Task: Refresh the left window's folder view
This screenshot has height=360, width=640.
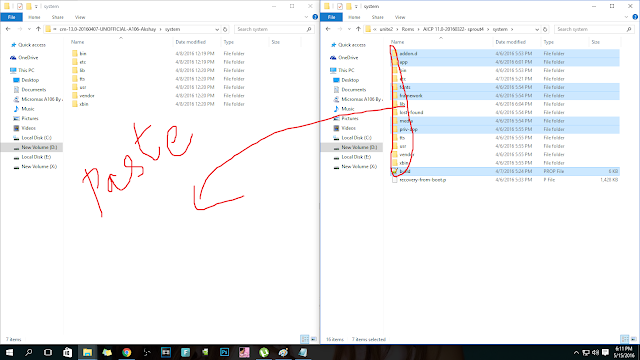Action: pos(225,29)
